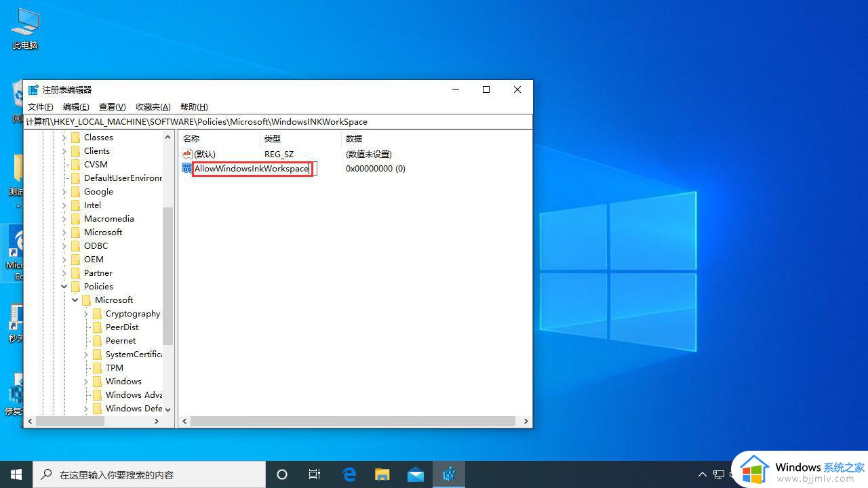Image resolution: width=868 pixels, height=488 pixels.
Task: Open the Windows Start menu
Action: coord(16,474)
